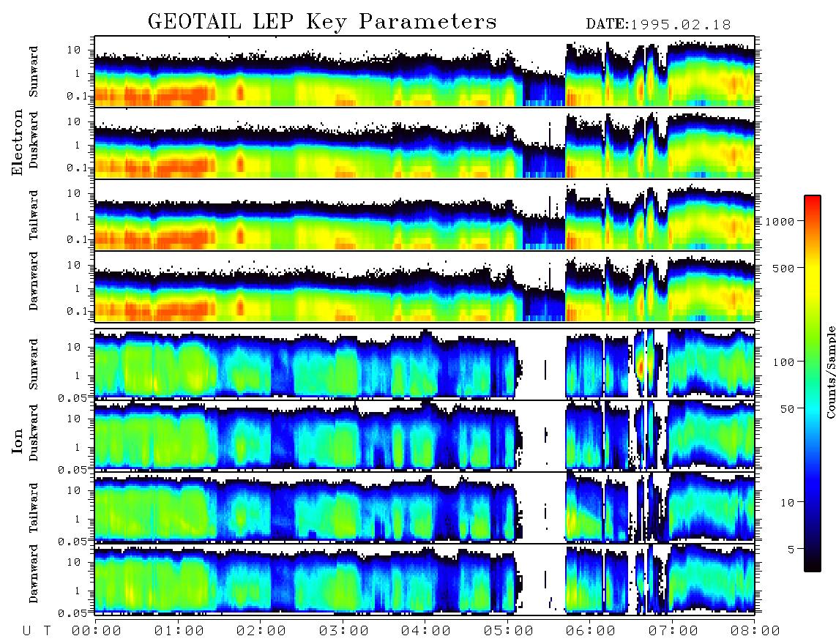Click the "U T" time axis label
The height and width of the screenshot is (644, 836).
[37, 631]
